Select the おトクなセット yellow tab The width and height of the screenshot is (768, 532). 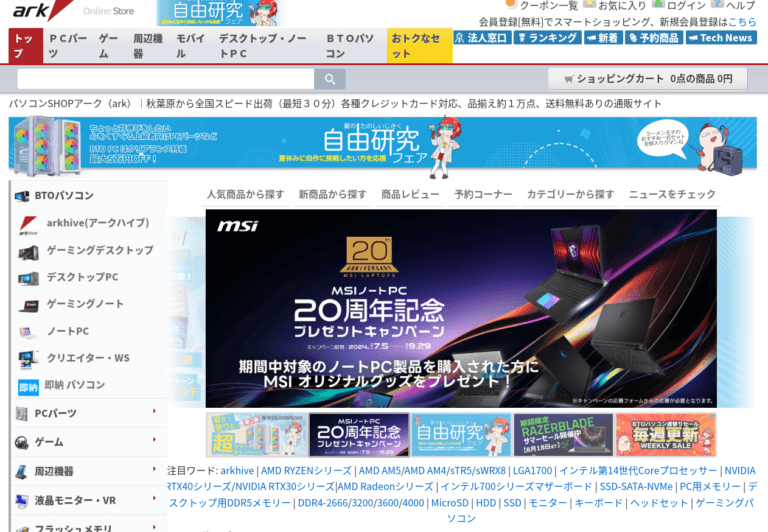coord(419,46)
